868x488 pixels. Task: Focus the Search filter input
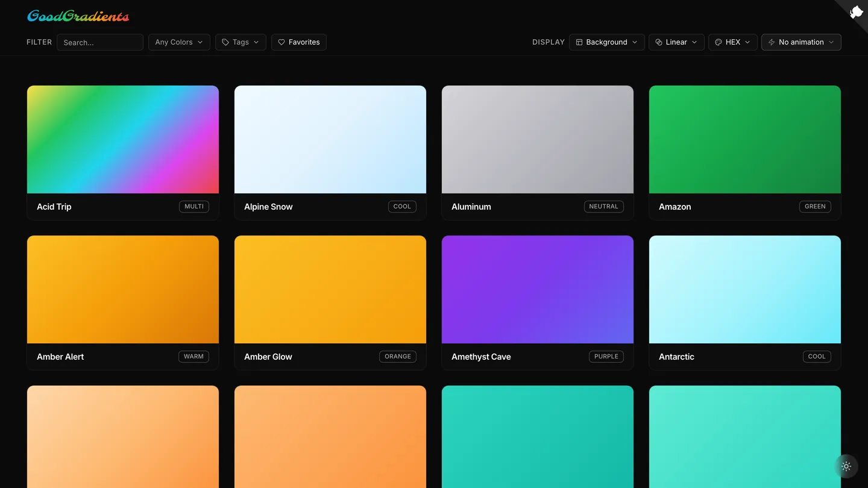tap(100, 42)
